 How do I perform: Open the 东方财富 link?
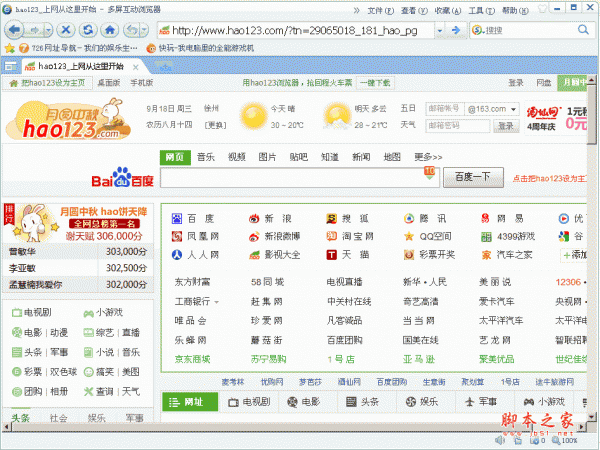pos(192,282)
